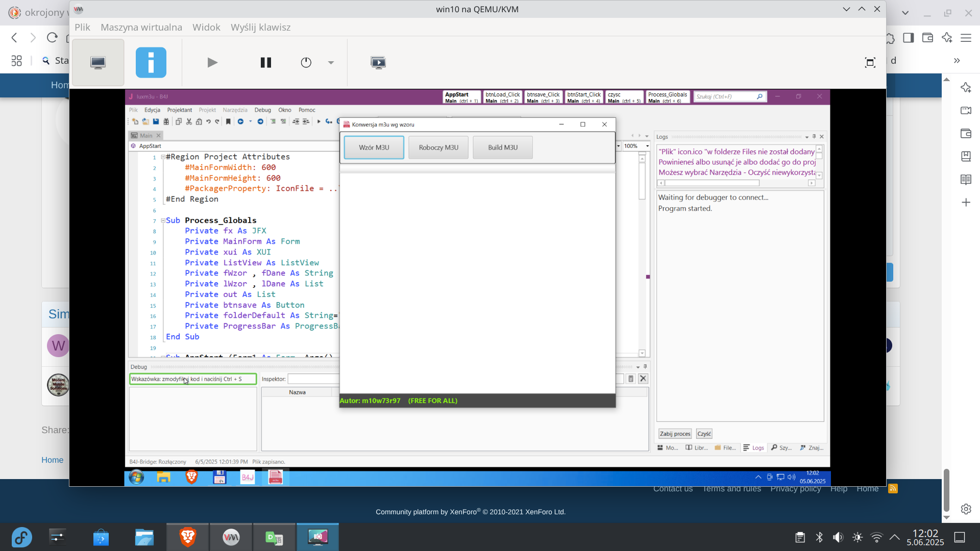The height and width of the screenshot is (551, 980).
Task: Open the VM snapshots icon
Action: [x=378, y=62]
